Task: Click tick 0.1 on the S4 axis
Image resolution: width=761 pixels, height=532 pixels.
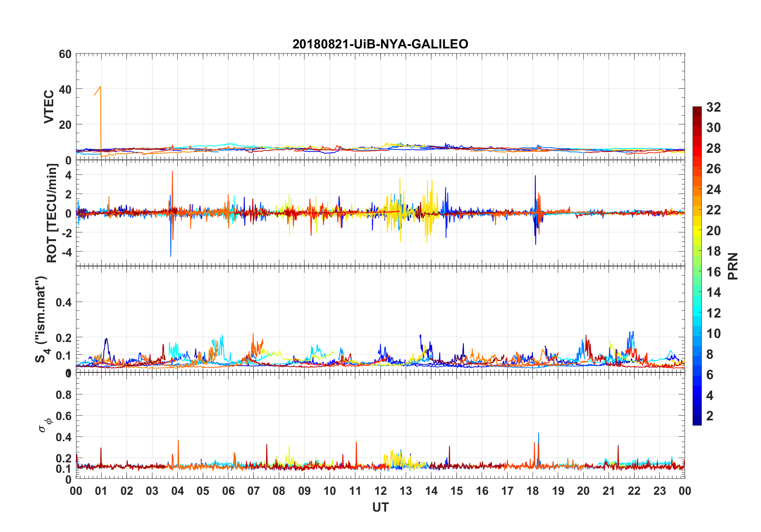Action: 64,356
